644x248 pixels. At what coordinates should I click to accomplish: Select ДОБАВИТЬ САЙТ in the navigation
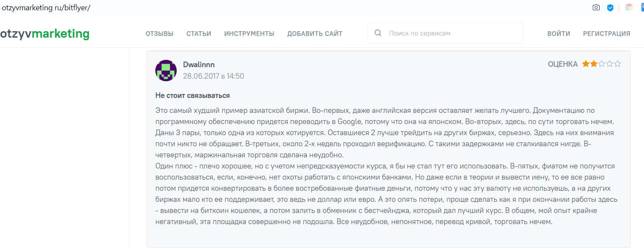click(x=315, y=34)
